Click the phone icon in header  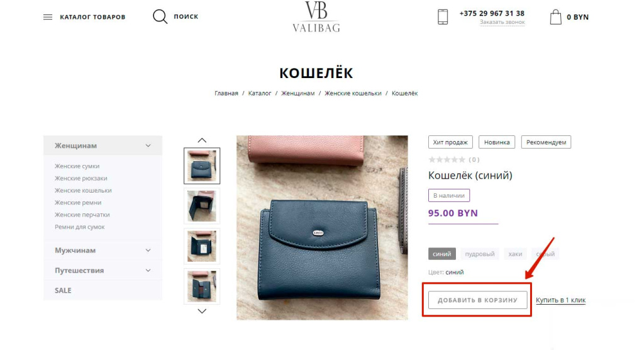pos(443,17)
